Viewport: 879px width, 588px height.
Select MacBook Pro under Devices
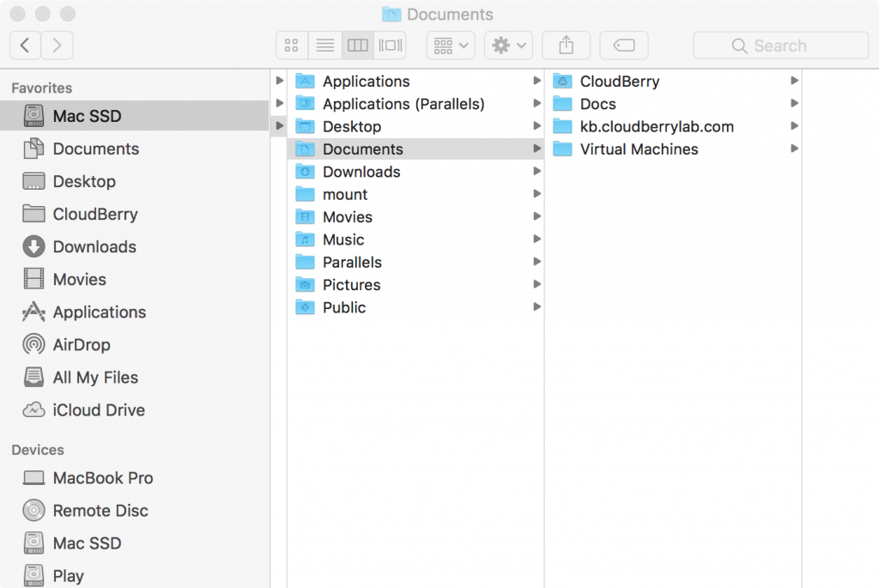pos(103,477)
